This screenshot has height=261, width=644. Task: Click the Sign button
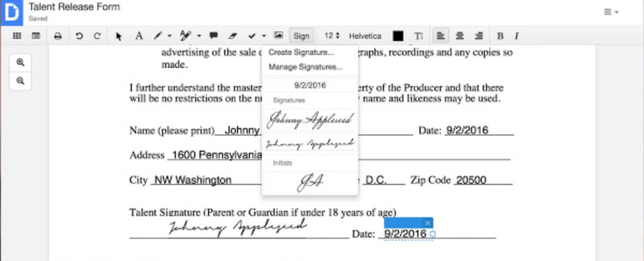[301, 36]
